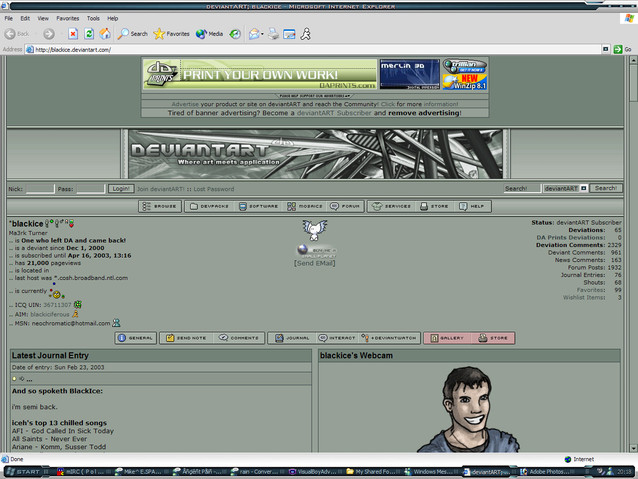Expand the Mail button dropdown arrow
This screenshot has width=638, height=479.
(262, 34)
